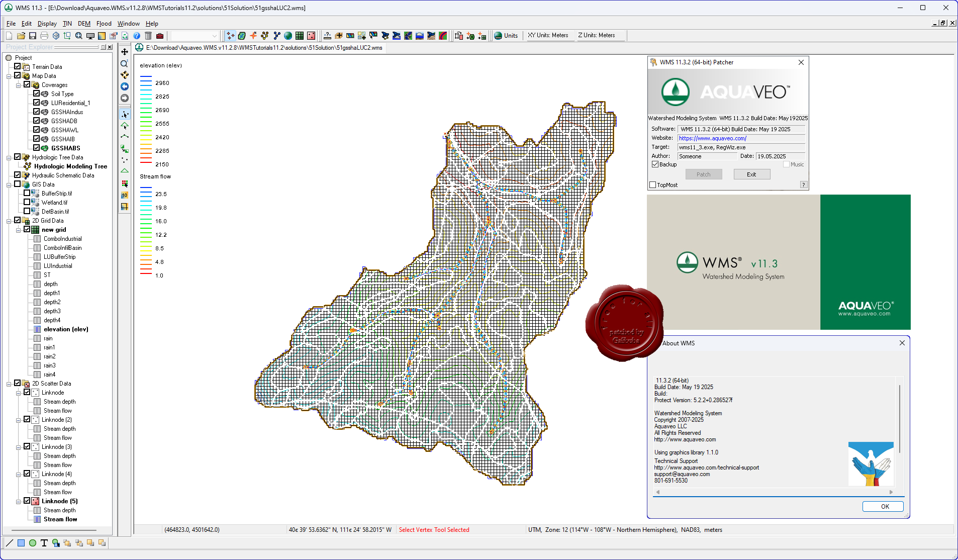This screenshot has width=958, height=560.
Task: Click the blue Previous View arrow icon
Action: tap(125, 86)
